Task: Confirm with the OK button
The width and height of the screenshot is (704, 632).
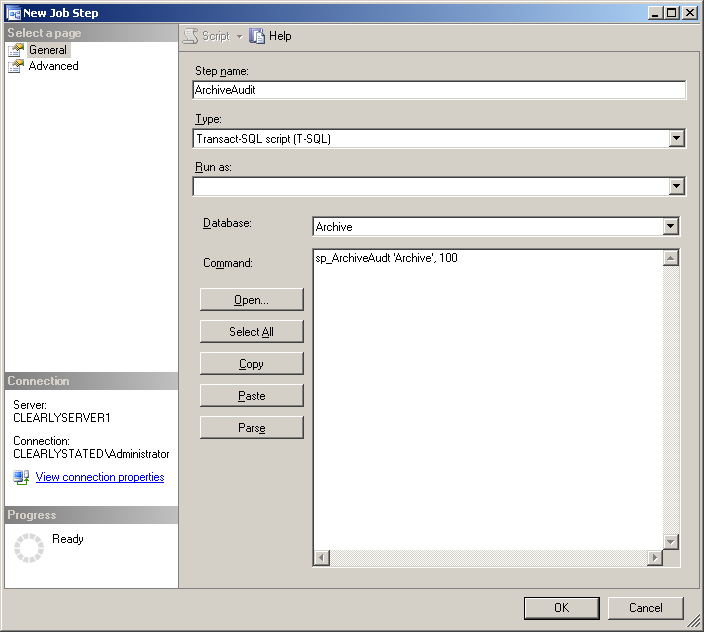Action: pos(561,607)
